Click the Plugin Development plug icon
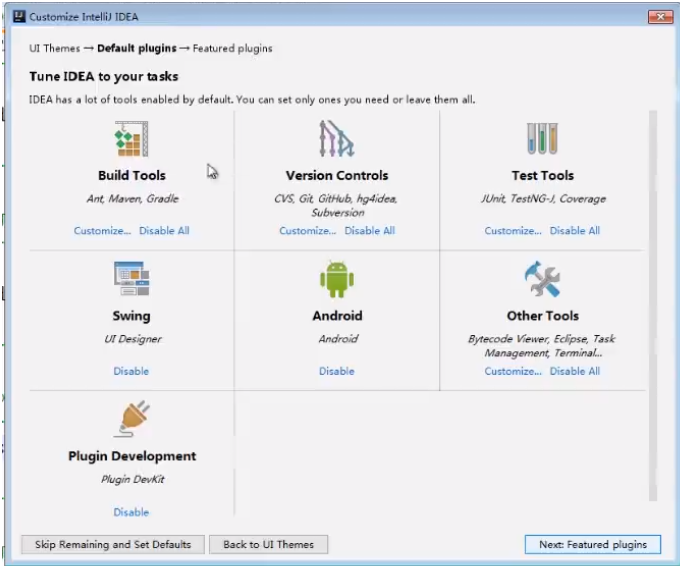The image size is (682, 568). 133,419
